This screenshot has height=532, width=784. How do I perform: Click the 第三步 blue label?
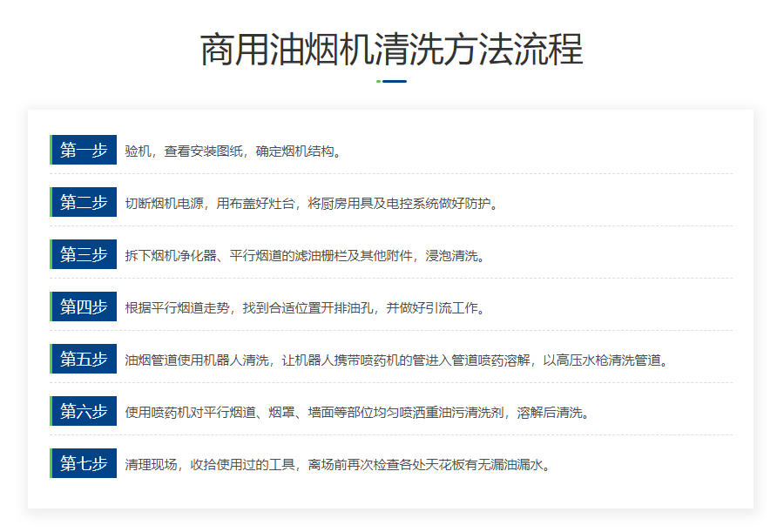(x=84, y=254)
